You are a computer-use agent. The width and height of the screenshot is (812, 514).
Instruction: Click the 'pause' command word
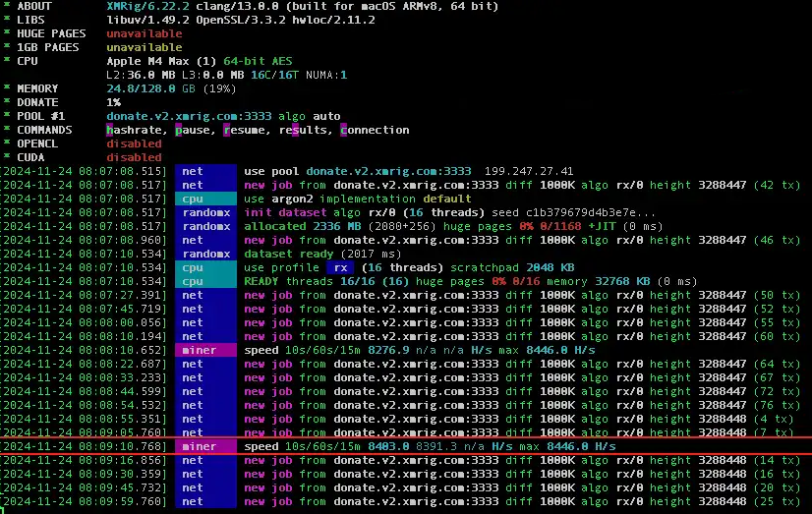coord(192,130)
